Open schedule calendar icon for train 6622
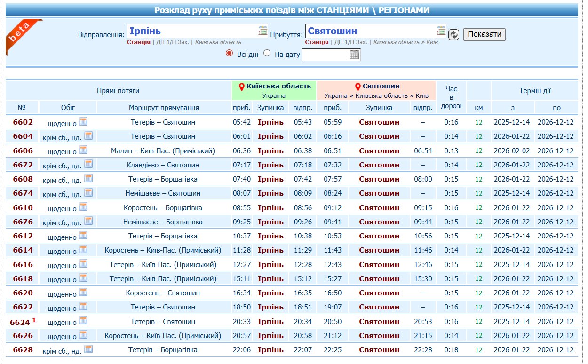 (x=83, y=307)
